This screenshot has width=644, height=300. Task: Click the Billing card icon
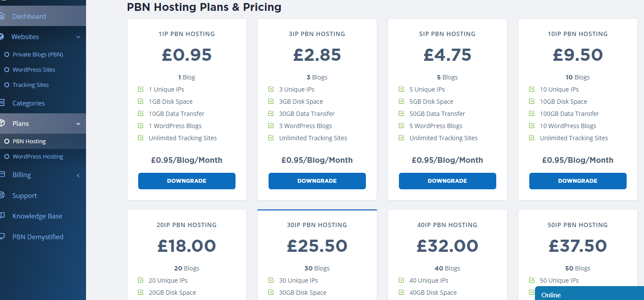tap(2, 175)
